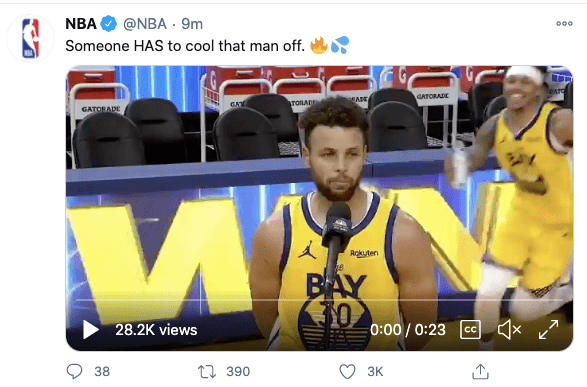Screen dimensions: 587x387
Task: Retweet using the retweet arrows icon
Action: click(207, 371)
